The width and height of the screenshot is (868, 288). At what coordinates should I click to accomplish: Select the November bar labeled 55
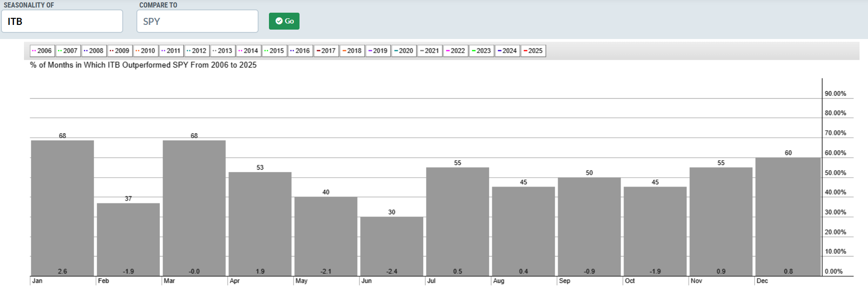721,221
